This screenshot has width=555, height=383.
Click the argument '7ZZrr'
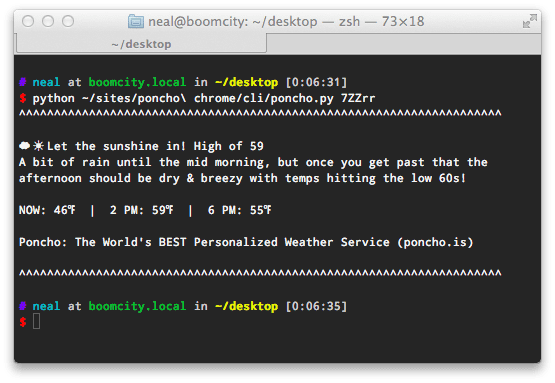tap(358, 98)
